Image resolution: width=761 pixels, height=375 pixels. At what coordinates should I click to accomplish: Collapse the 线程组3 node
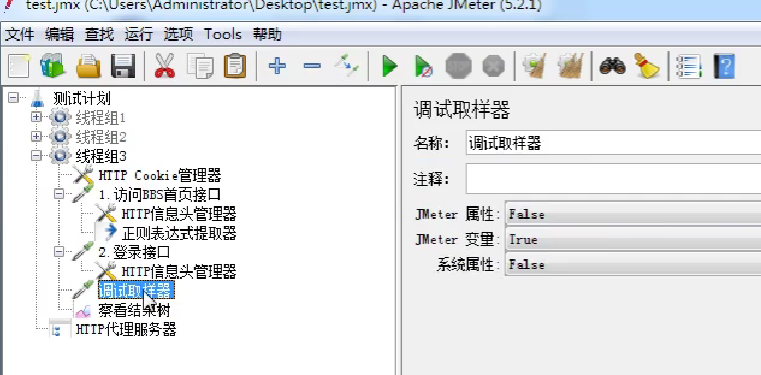(x=36, y=156)
